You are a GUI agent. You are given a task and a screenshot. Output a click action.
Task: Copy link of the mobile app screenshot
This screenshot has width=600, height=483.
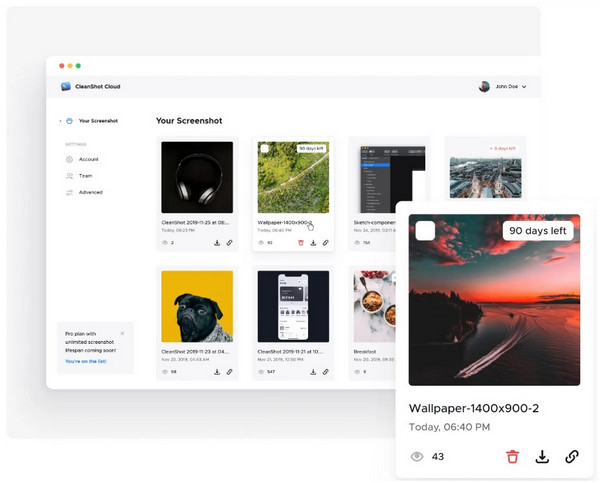[325, 372]
